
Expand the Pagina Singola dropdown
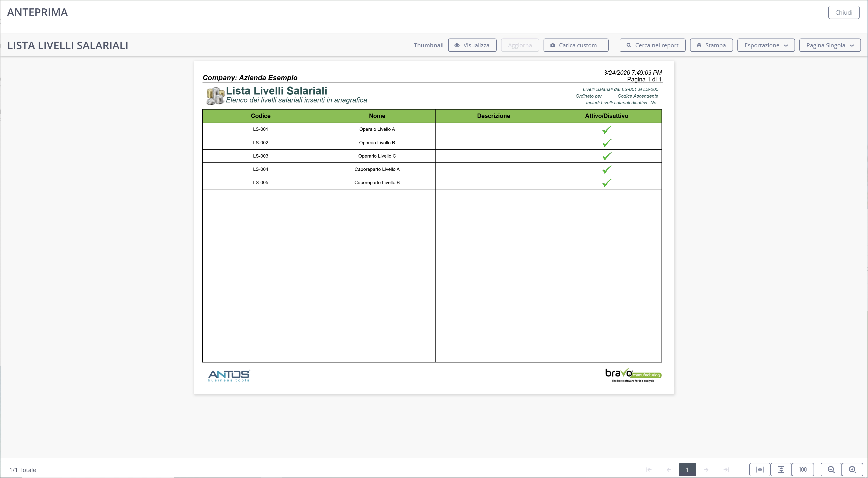[x=830, y=45]
